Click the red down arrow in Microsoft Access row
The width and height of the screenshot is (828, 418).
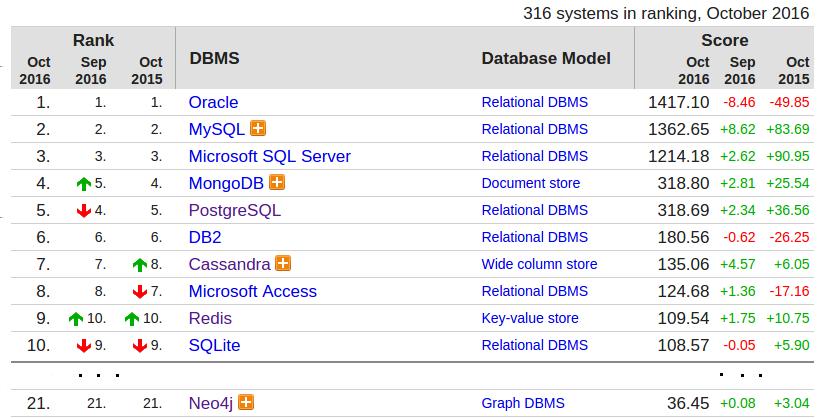coord(139,291)
